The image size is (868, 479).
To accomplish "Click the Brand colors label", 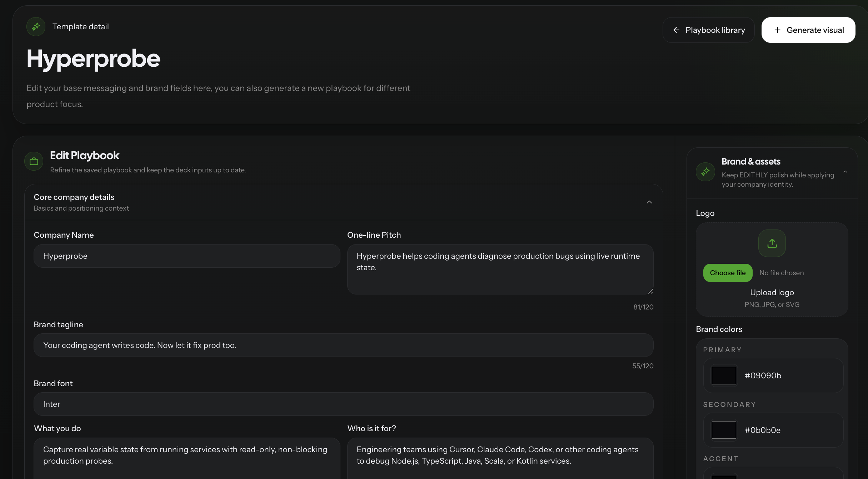I will (x=719, y=329).
